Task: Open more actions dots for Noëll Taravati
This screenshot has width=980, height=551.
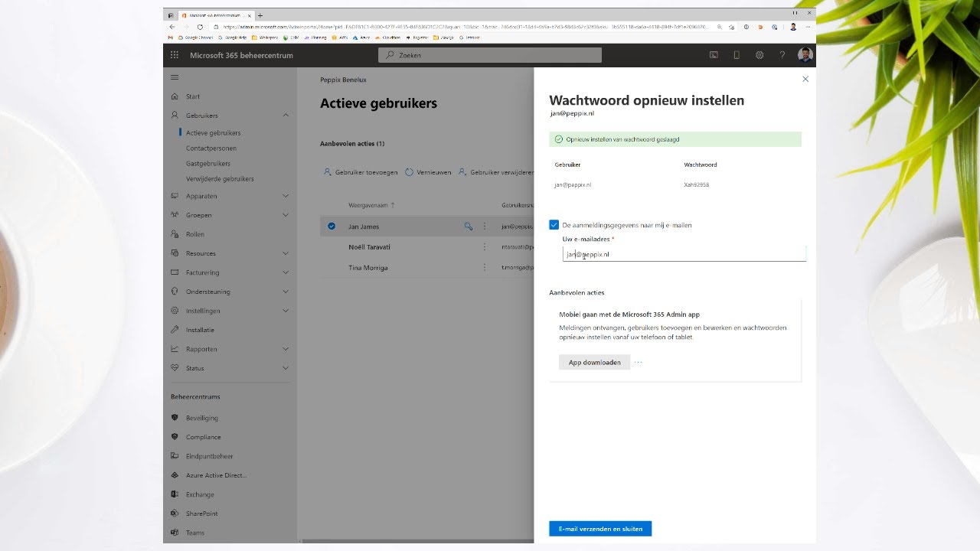Action: click(485, 247)
